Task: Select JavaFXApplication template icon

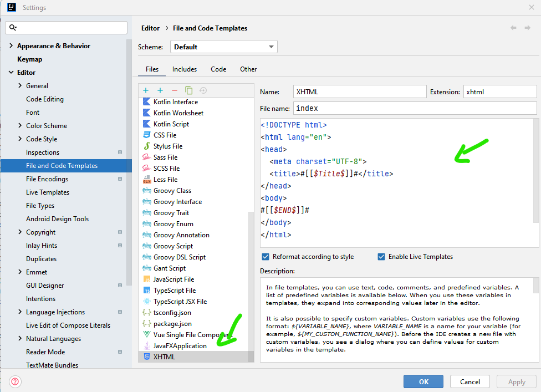Action: [147, 346]
